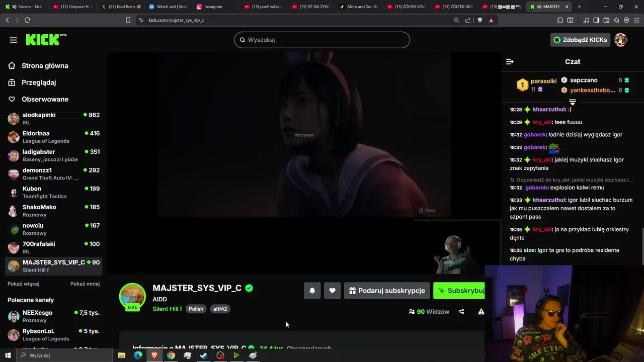644x362 pixels.
Task: Open ShakoMako channel in sidebar
Action: (x=53, y=211)
